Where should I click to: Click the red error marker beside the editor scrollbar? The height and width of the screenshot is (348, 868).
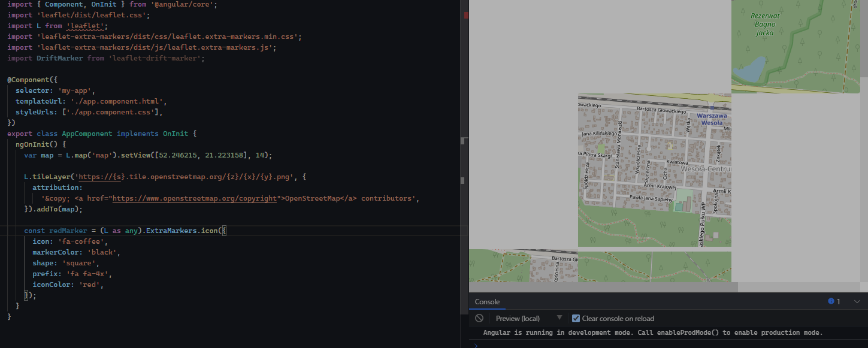466,16
